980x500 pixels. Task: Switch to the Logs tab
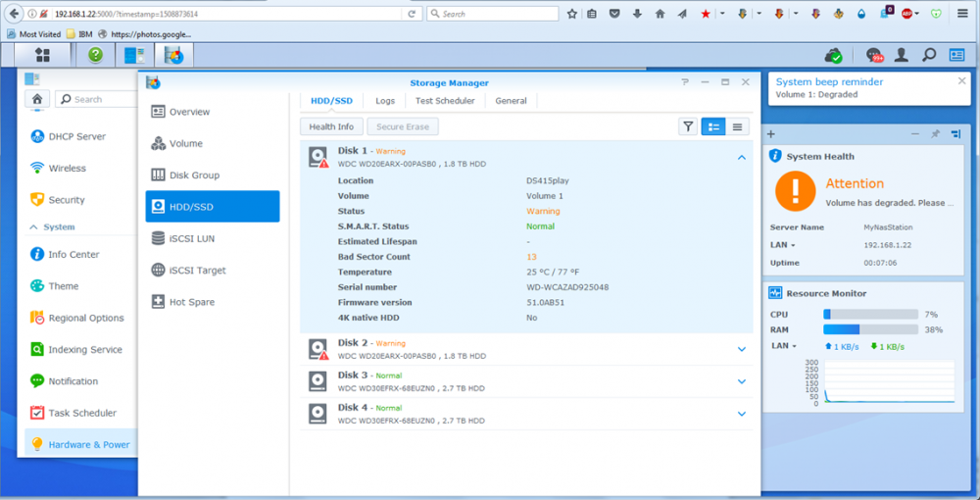tap(385, 101)
